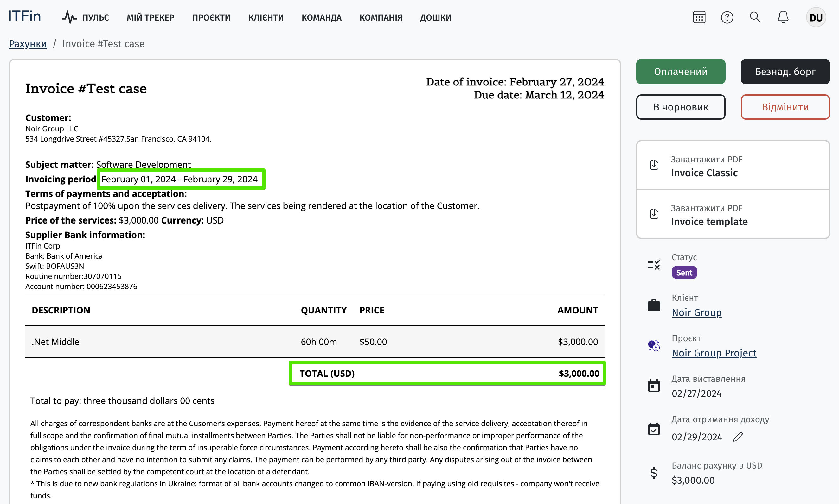Click the $50.00 price cell
The image size is (839, 504).
click(373, 342)
